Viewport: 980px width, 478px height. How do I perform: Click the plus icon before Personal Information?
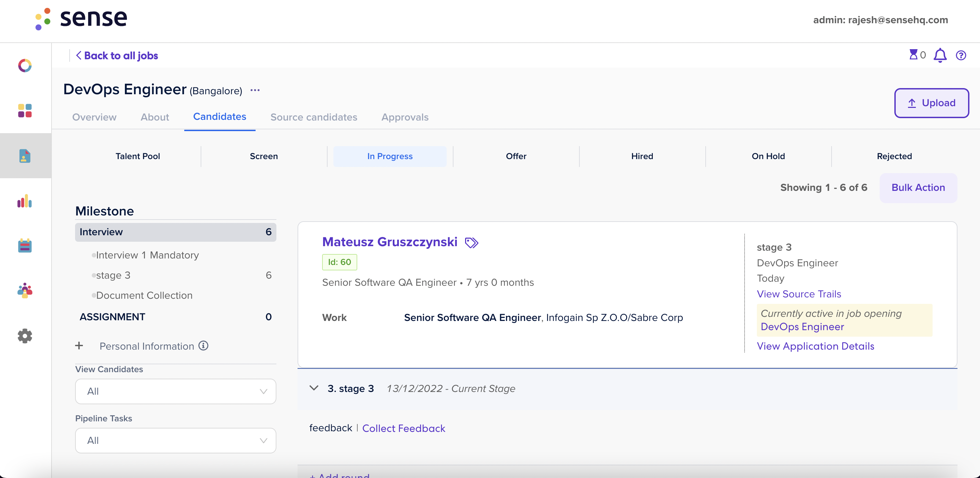pos(79,346)
